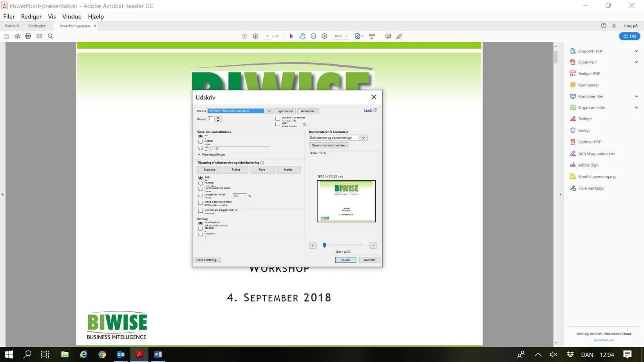This screenshot has width=644, height=362.
Task: Open the help question mark icon
Action: [x=604, y=25]
